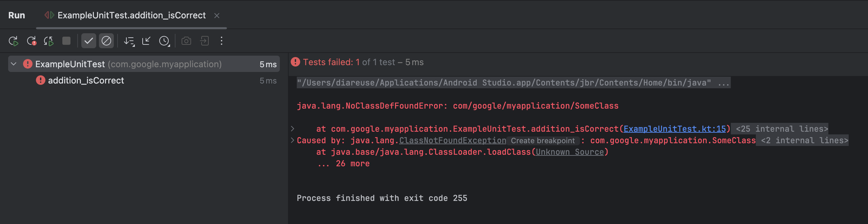Screen dimensions: 868x224
Task: Click the Run panel title
Action: click(17, 15)
